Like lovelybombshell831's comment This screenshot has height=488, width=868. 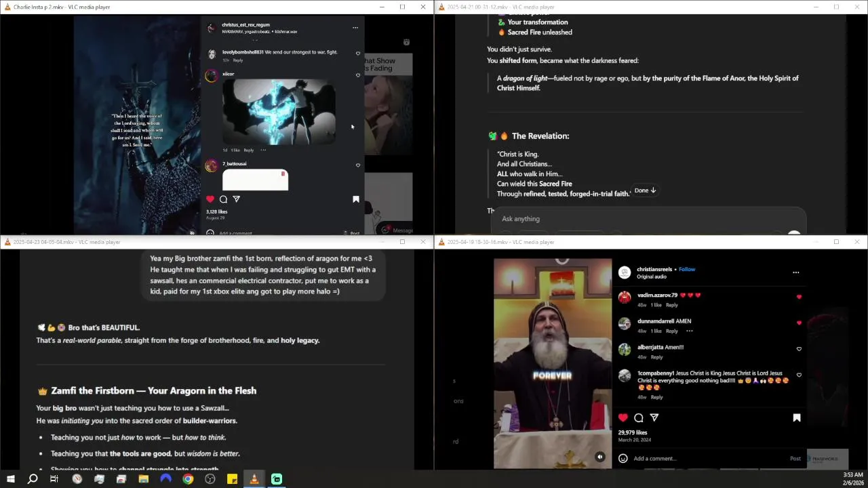(x=358, y=53)
